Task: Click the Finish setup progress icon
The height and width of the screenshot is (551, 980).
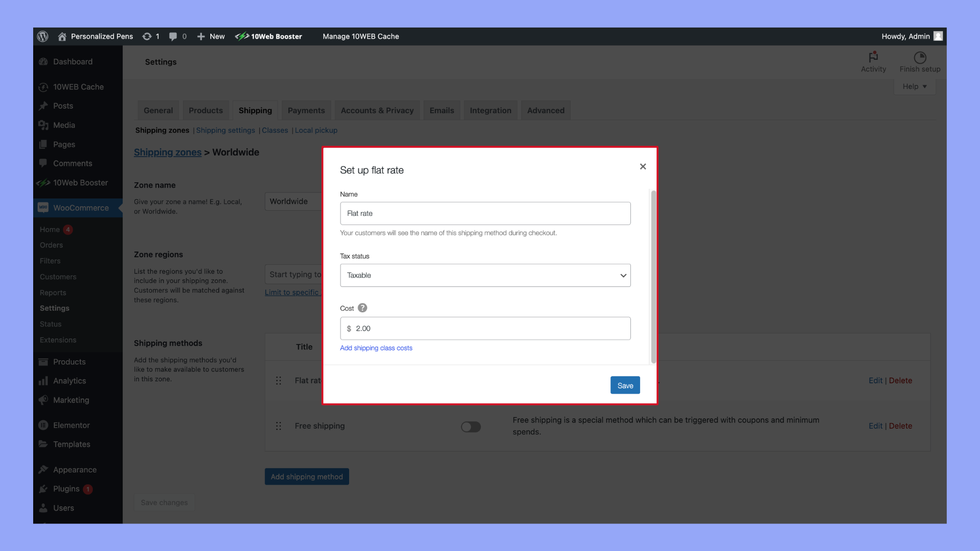Action: tap(920, 57)
